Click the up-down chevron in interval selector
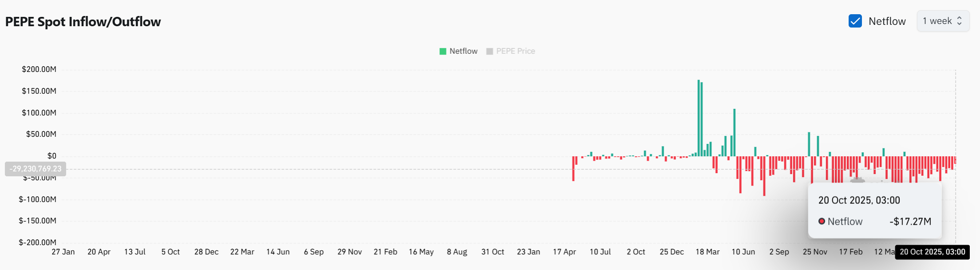The image size is (980, 270). (959, 21)
